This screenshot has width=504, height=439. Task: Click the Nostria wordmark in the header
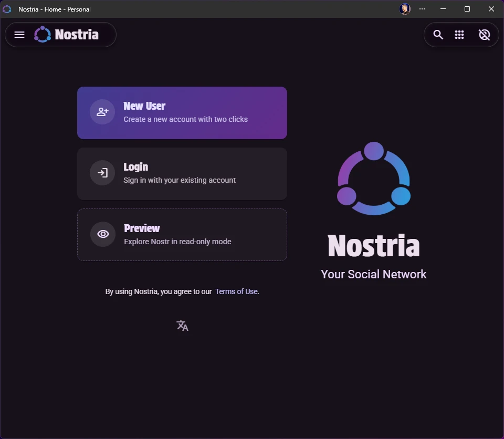(77, 35)
